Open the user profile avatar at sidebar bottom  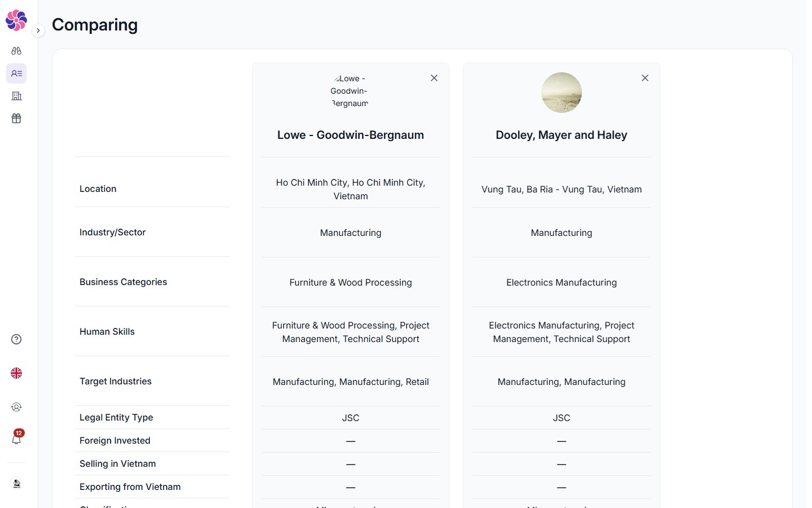click(x=17, y=484)
